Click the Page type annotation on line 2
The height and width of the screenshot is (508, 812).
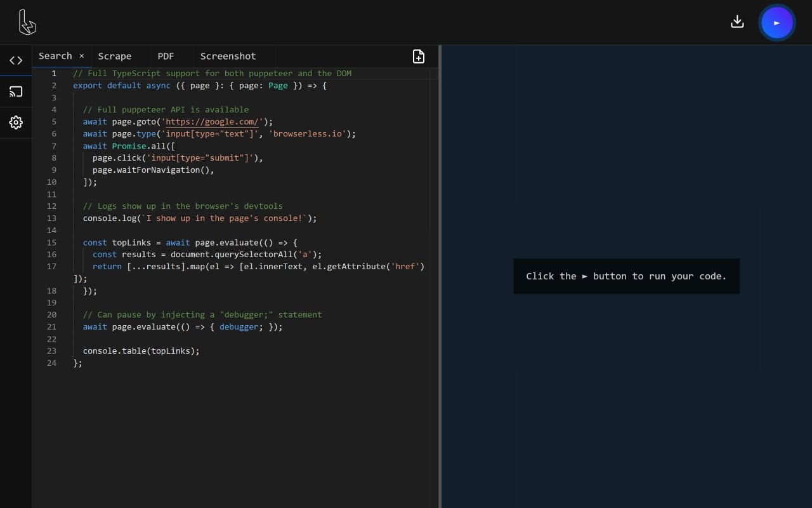pos(278,85)
